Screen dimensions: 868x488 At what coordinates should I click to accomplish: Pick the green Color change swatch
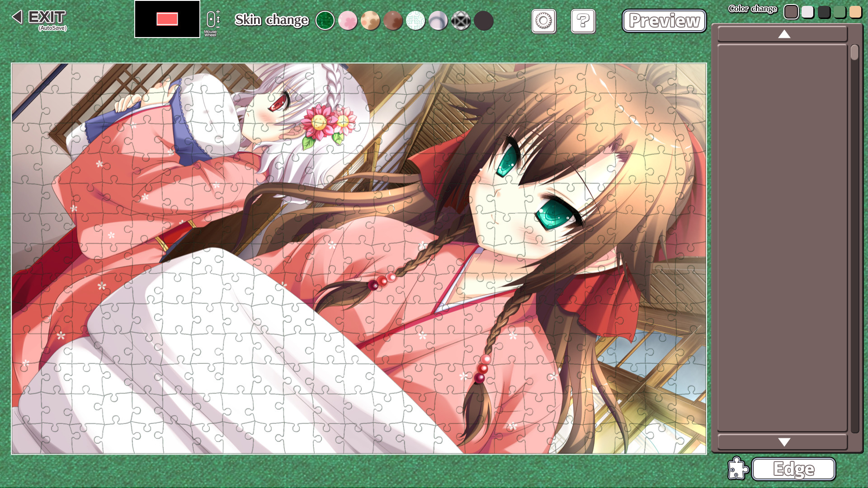point(839,12)
